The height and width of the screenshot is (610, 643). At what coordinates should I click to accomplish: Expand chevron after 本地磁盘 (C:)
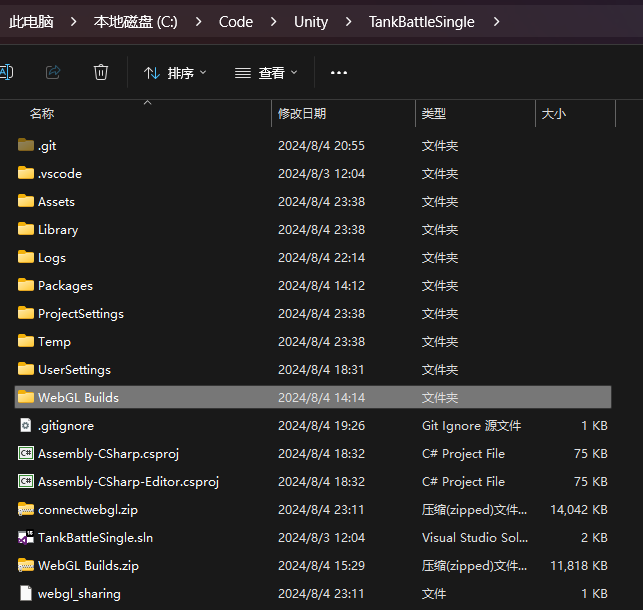[198, 22]
